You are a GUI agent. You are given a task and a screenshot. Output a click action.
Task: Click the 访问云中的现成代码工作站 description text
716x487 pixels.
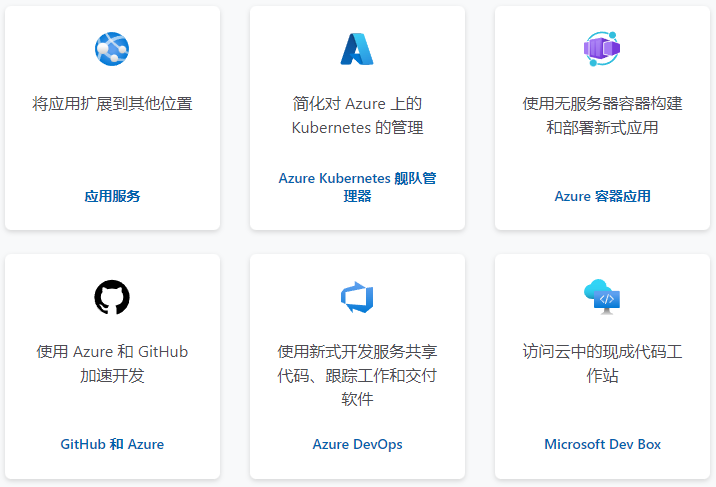click(602, 363)
